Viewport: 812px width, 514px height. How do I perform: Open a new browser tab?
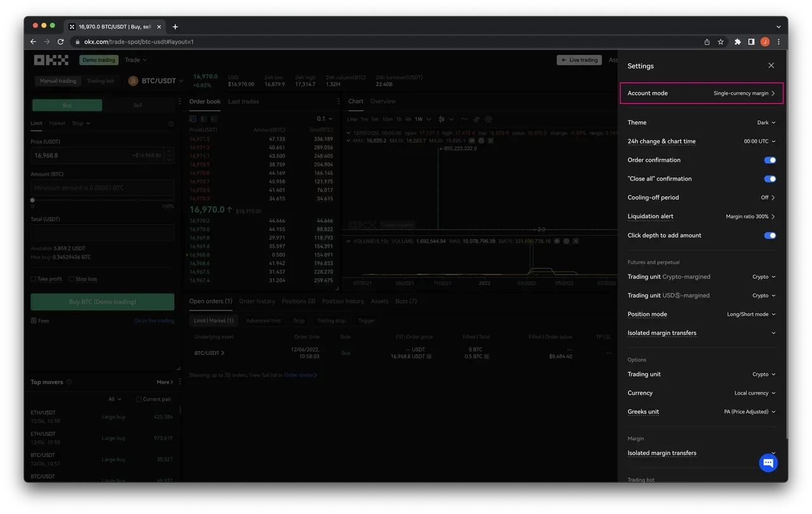coord(175,27)
